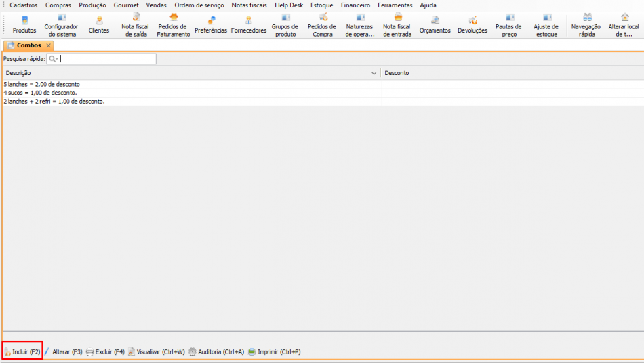644x363 pixels.
Task: Close the Combos tab
Action: point(49,45)
